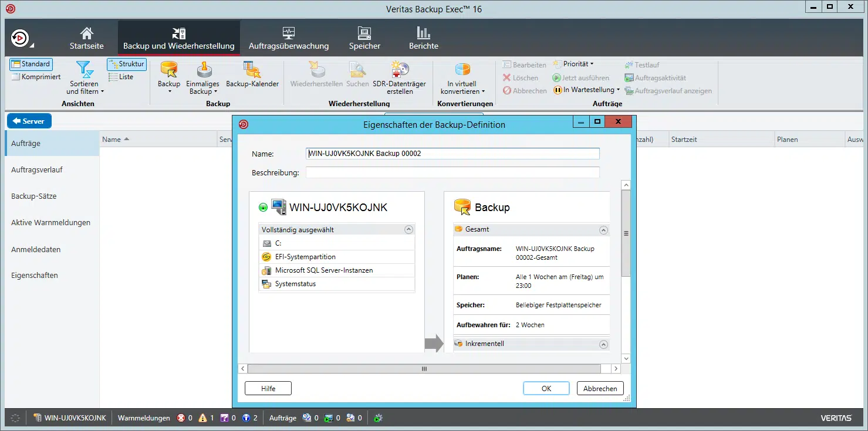Viewport: 868px width, 431px height.
Task: Click the yellow warning alerts icon
Action: click(x=202, y=418)
